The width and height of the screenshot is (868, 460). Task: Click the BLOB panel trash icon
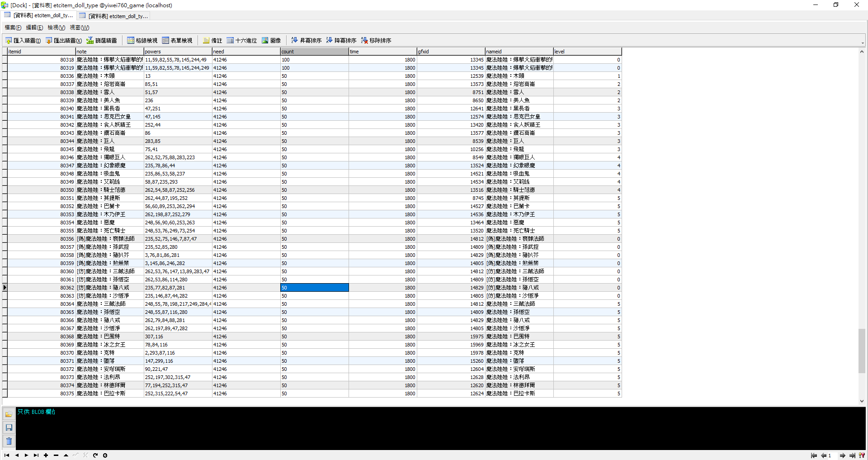(x=9, y=441)
